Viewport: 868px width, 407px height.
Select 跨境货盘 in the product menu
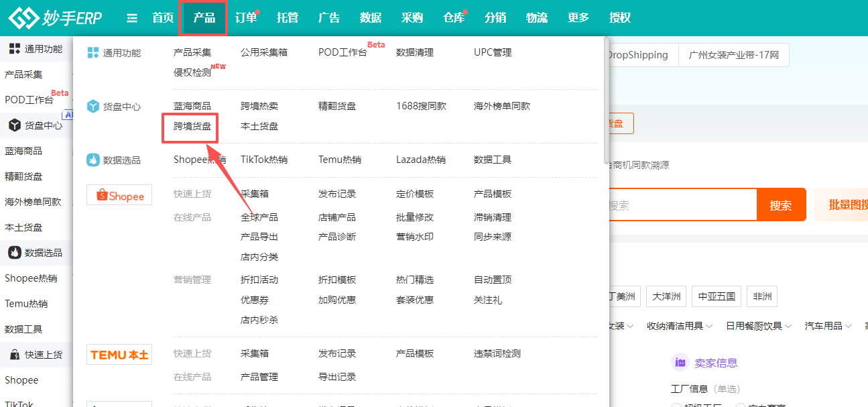pos(192,126)
